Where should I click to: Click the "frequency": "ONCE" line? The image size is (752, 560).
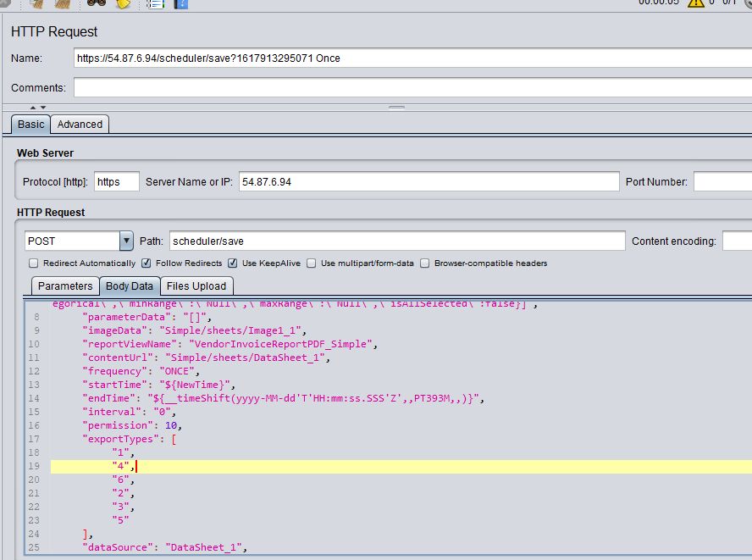141,371
